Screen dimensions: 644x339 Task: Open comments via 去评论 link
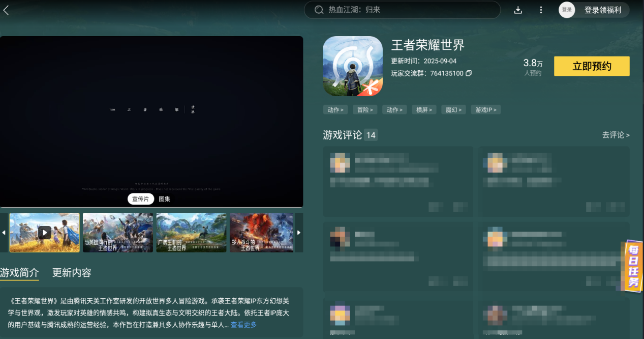615,135
